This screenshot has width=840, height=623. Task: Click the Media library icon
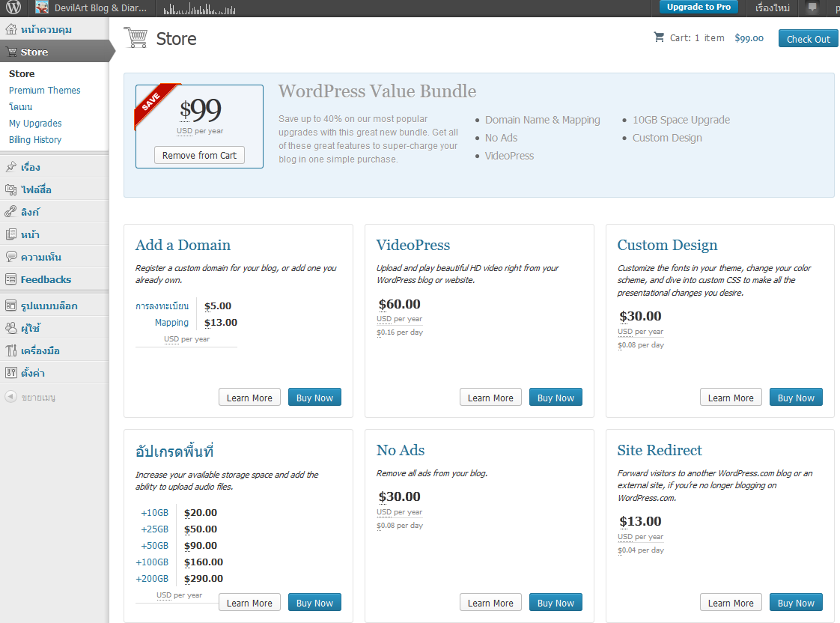coord(10,189)
